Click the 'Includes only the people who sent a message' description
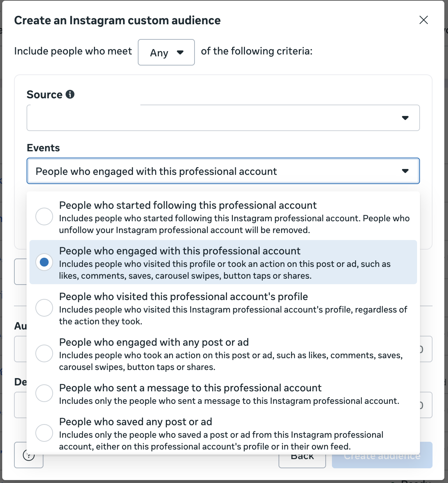Viewport: 448px width, 483px height. coord(229,401)
